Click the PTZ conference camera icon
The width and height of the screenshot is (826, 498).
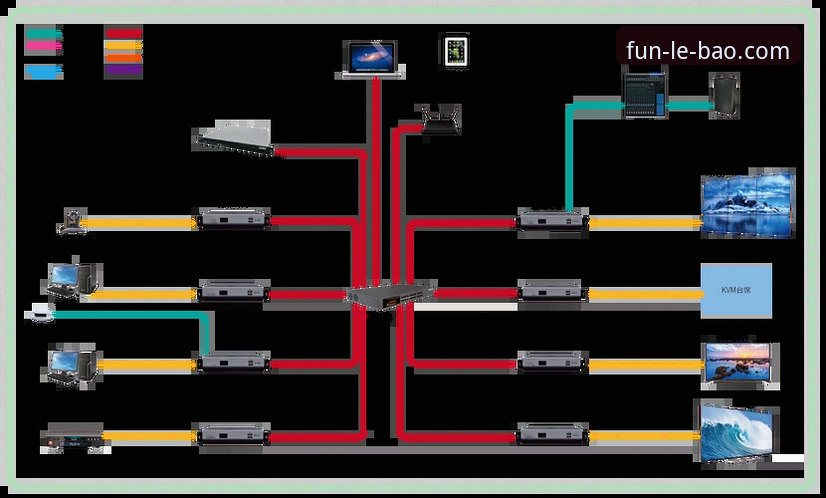pos(72,221)
